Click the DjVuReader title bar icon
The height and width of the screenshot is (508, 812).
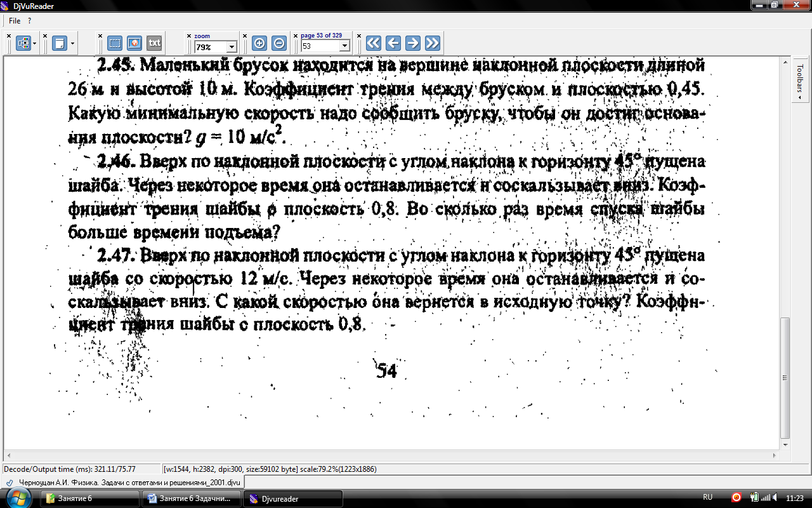click(x=6, y=6)
